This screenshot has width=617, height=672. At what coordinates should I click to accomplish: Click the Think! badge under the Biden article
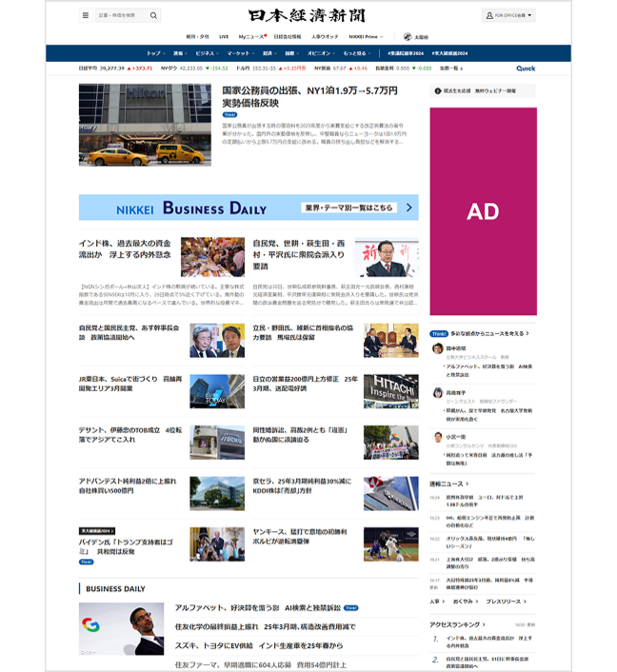[x=87, y=562]
